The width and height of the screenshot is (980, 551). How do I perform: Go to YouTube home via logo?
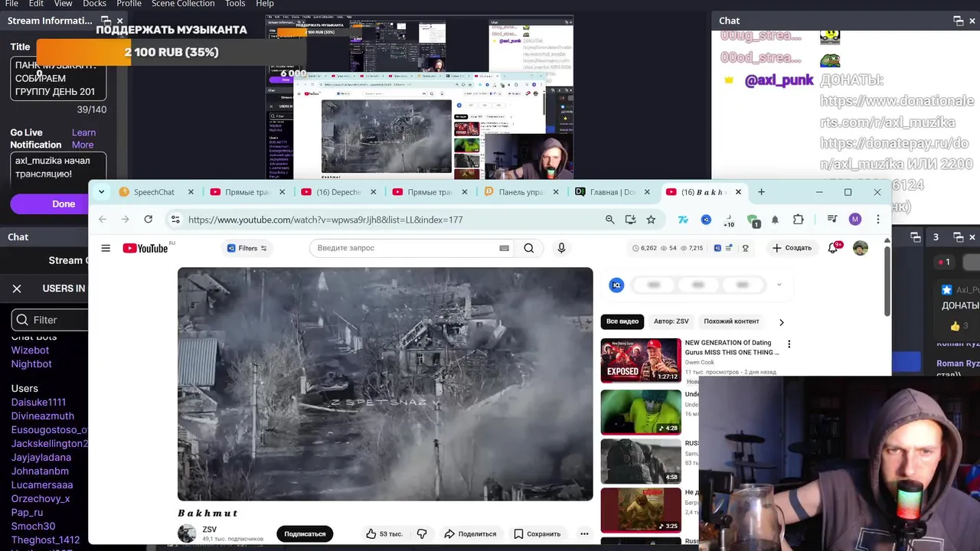click(145, 248)
